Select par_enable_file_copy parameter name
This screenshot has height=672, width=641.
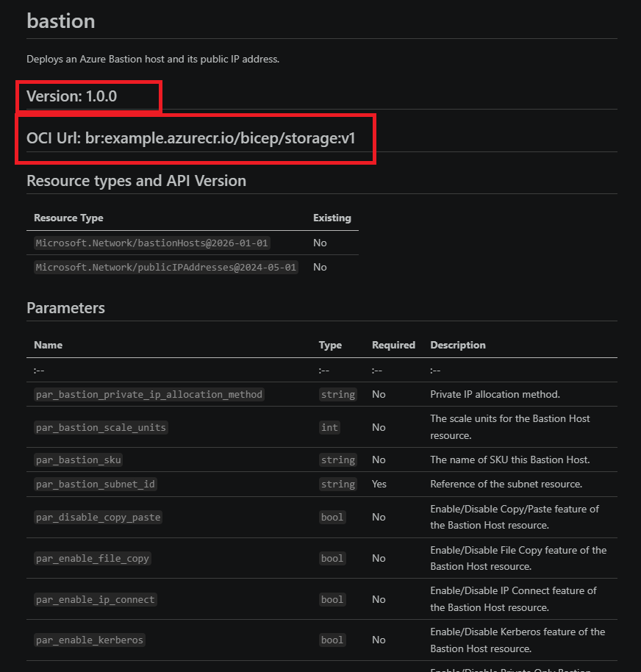93,559
